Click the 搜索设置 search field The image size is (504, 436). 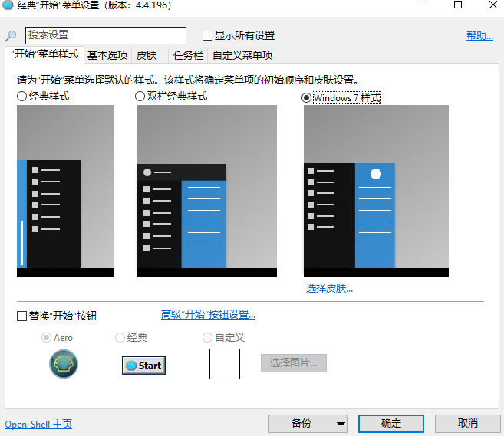tap(106, 35)
